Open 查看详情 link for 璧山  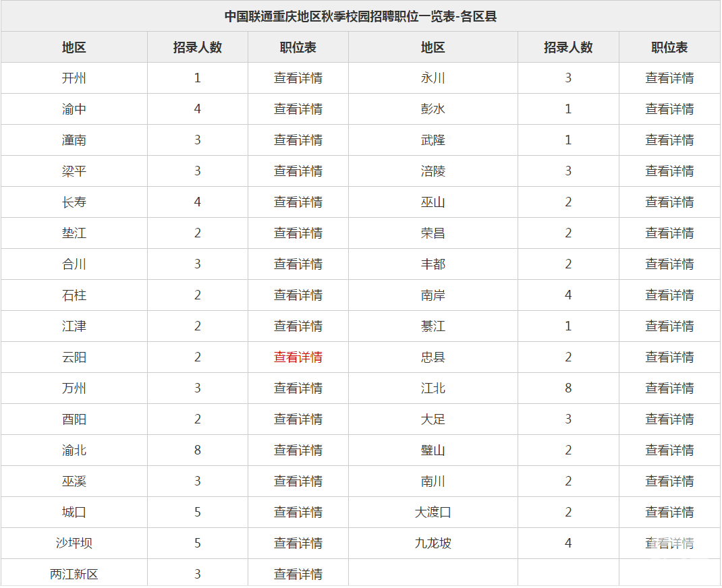click(669, 450)
